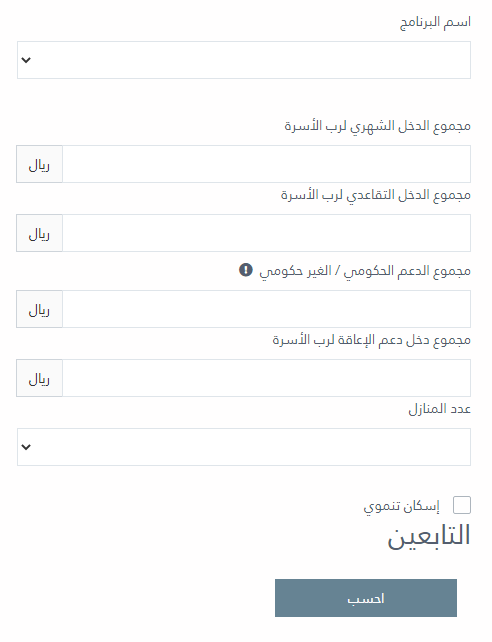Open the اسم البرنامج dropdown list

(x=244, y=60)
